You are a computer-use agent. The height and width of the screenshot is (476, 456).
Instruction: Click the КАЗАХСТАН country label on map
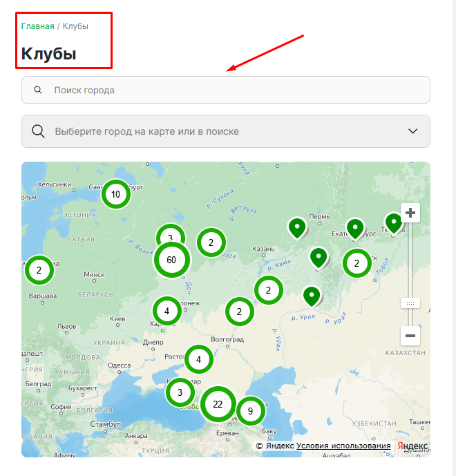[x=406, y=353]
